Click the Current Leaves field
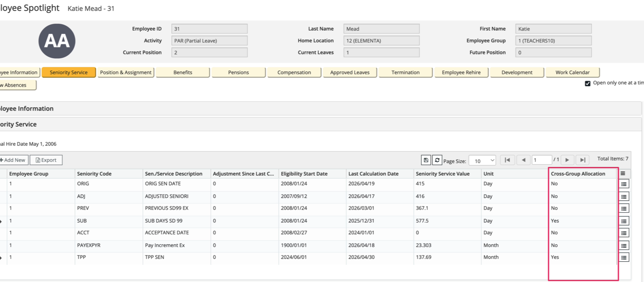644x282 pixels. click(381, 52)
